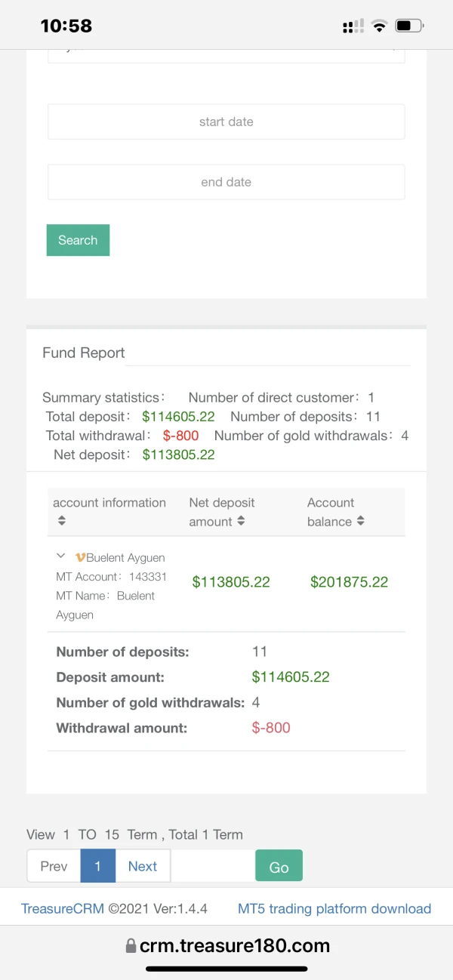Tap the battery status icon

coord(409,26)
